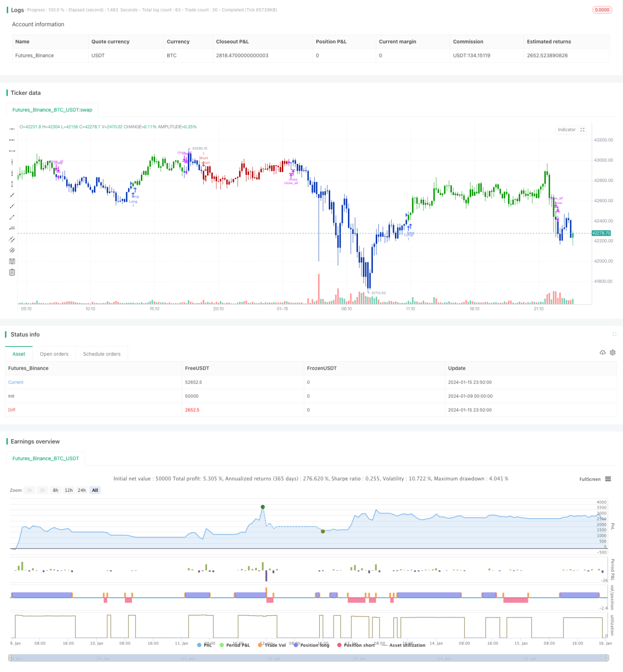Click the trash icon to delete drawings
Screen dimensions: 623x672
point(12,272)
